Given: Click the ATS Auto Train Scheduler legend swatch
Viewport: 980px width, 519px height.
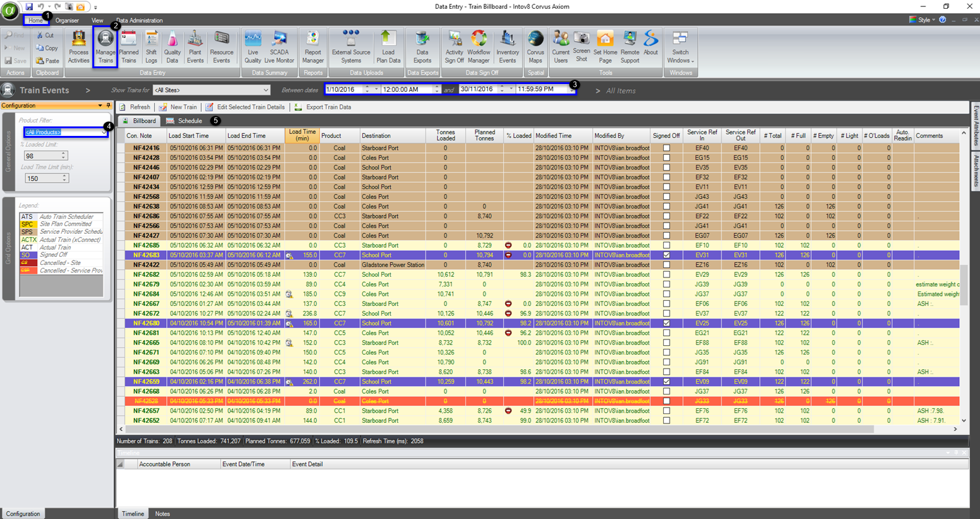Looking at the screenshot, I should click(x=27, y=217).
